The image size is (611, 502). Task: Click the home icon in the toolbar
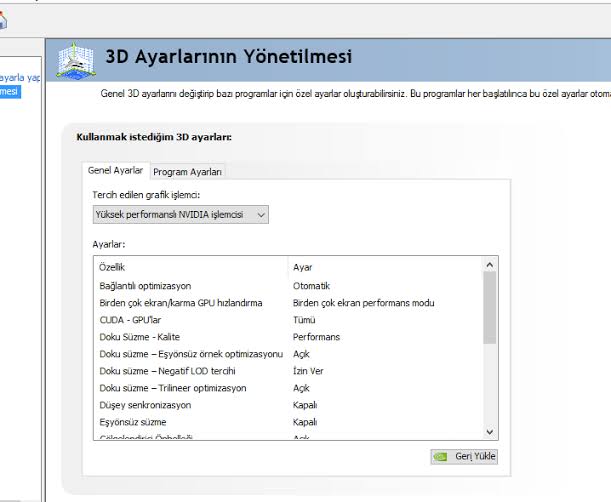click(2, 20)
